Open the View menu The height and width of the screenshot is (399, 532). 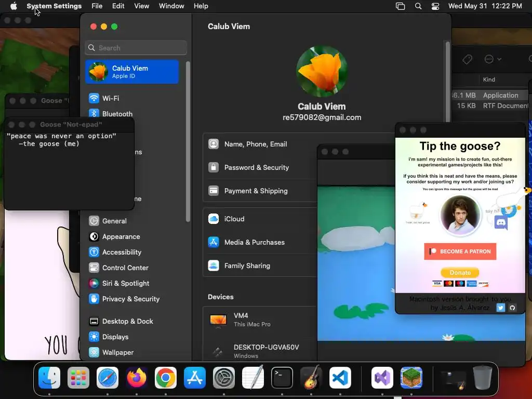[x=141, y=6]
